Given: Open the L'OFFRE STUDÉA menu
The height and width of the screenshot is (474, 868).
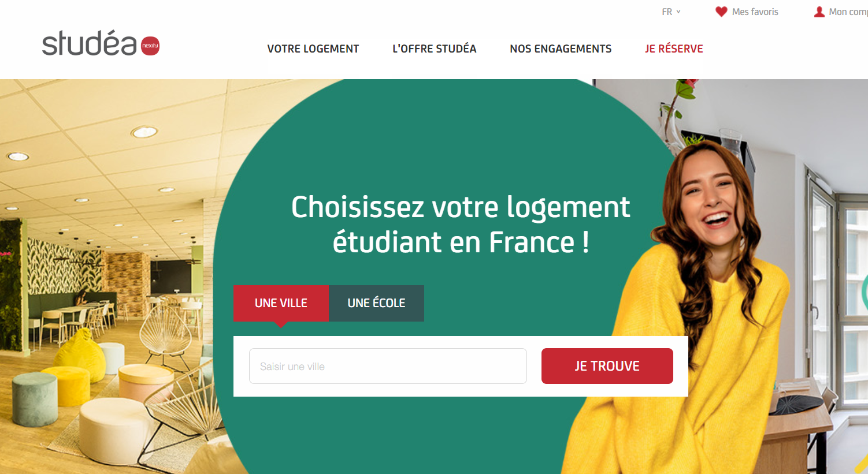Looking at the screenshot, I should pyautogui.click(x=435, y=49).
